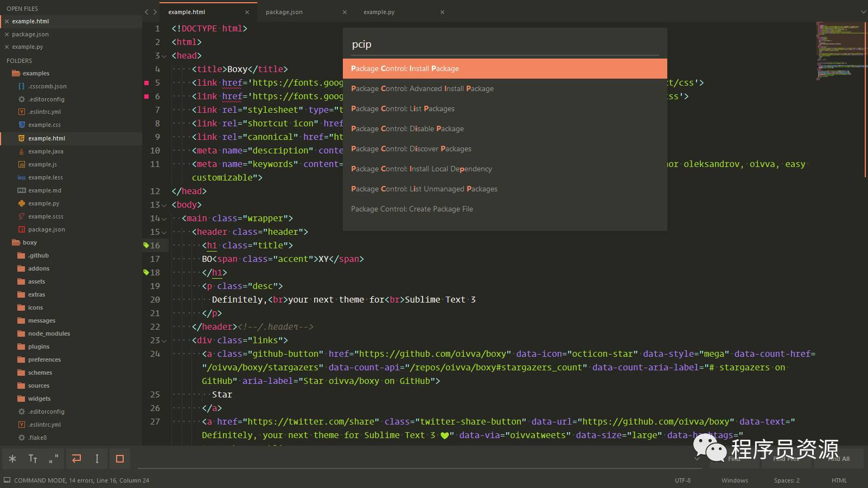The width and height of the screenshot is (868, 488).
Task: Close the package.json tab
Action: tap(344, 12)
